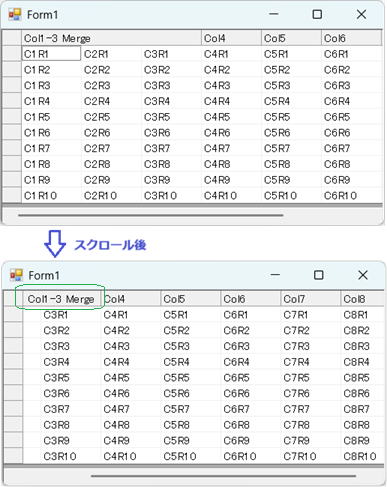Select cell C4R6 in top window
This screenshot has height=487, width=387.
(x=231, y=132)
